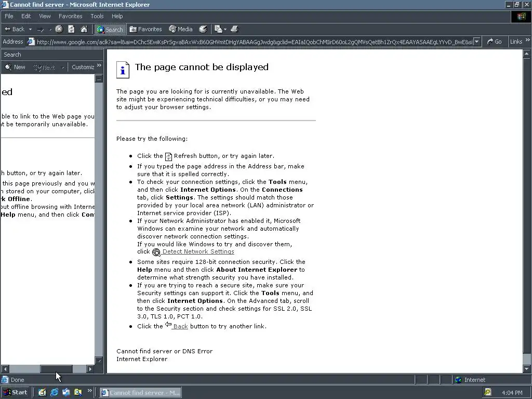Stop loading with the Stop icon
532x399 pixels.
(x=59, y=29)
